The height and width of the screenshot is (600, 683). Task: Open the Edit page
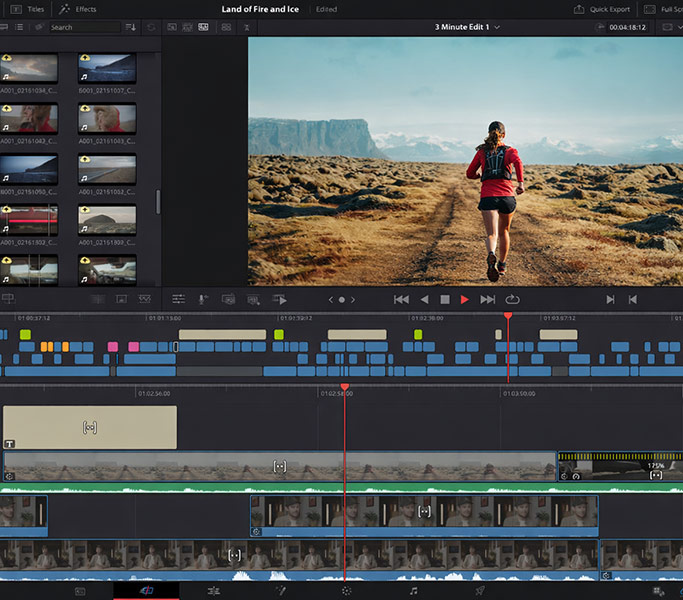[x=213, y=591]
